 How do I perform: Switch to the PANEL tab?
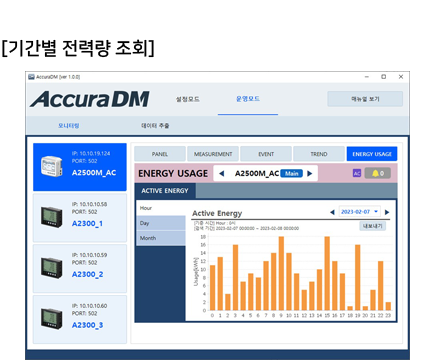click(x=160, y=154)
